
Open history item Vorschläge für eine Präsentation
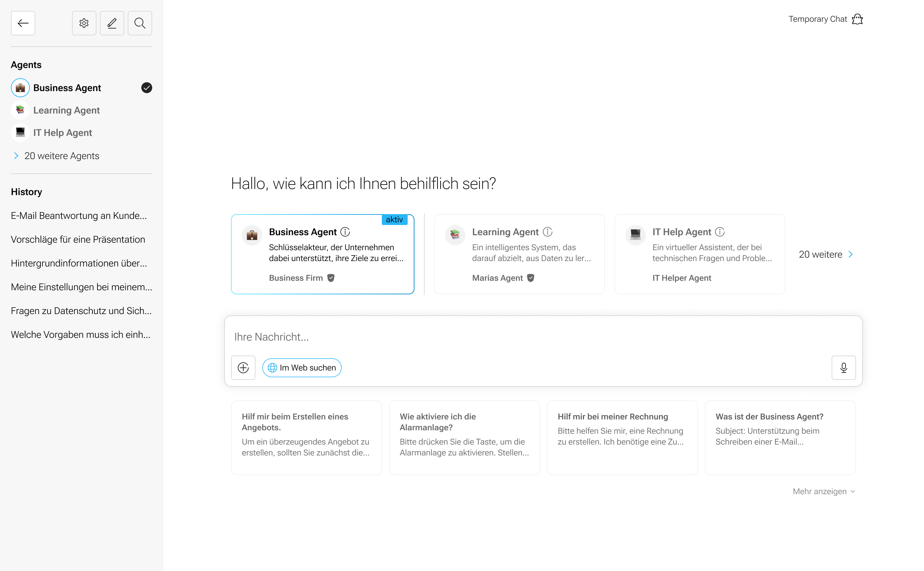point(78,239)
